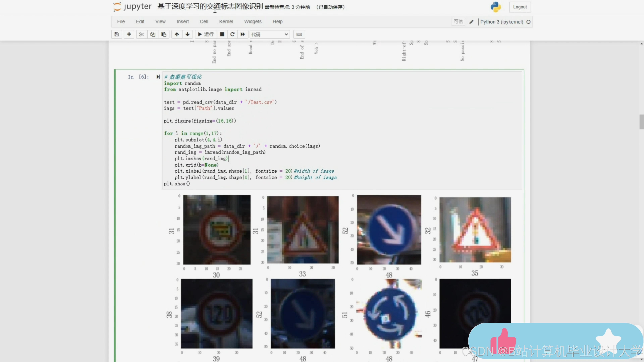Viewport: 644px width, 362px height.
Task: Open the cell type dropdown showing 代码
Action: [270, 34]
